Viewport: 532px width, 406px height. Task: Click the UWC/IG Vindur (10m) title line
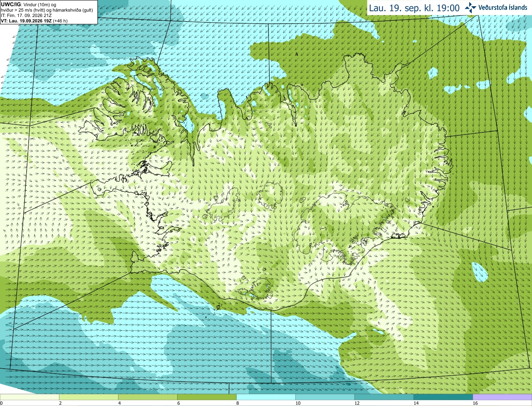click(28, 5)
